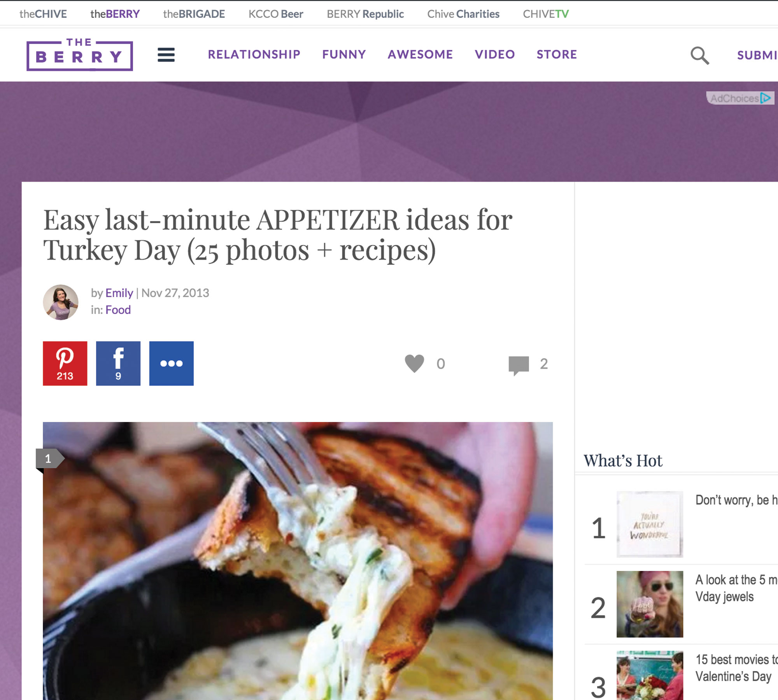Click THE BERRY logo
Screen dimensions: 778x700
click(x=80, y=54)
